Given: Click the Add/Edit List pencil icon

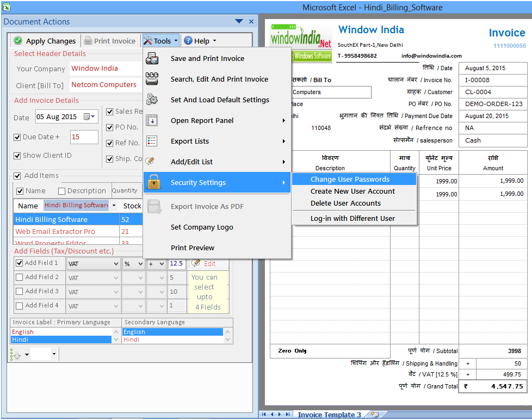Looking at the screenshot, I should 150,161.
